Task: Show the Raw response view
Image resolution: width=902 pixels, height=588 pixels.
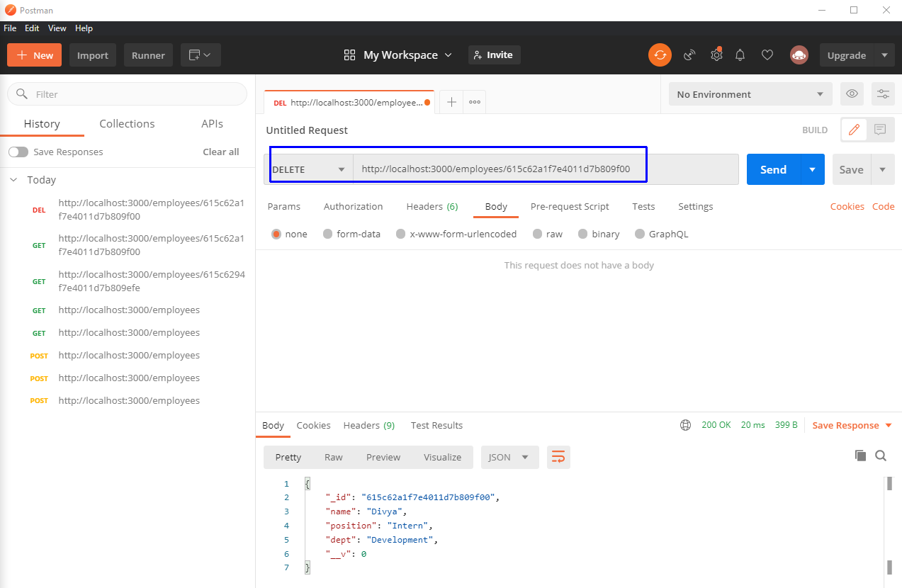Action: click(334, 457)
